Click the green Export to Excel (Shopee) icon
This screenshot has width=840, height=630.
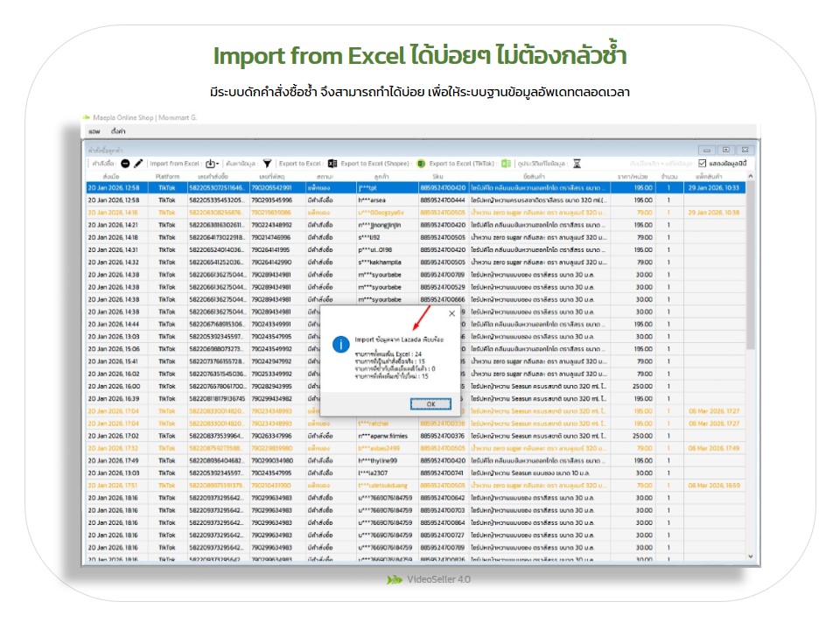pyautogui.click(x=421, y=164)
